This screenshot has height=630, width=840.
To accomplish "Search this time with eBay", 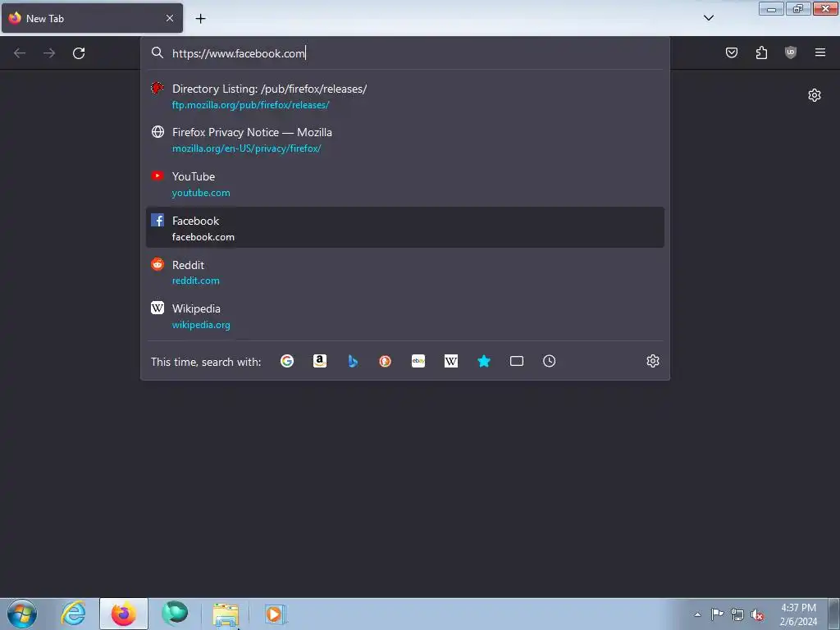I will pos(418,361).
